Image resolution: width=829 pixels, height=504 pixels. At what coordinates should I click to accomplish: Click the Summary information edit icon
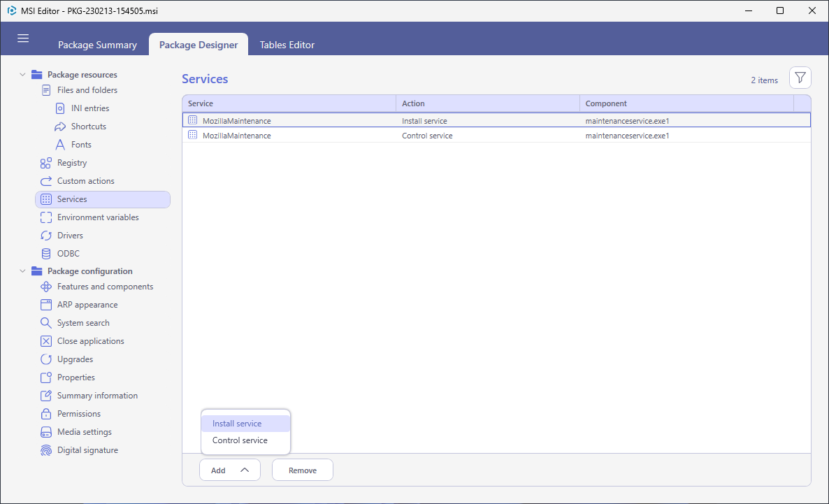tap(46, 396)
